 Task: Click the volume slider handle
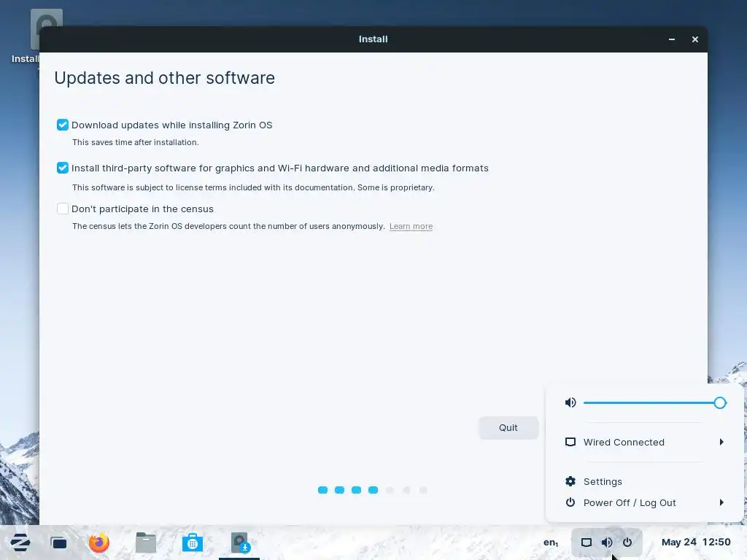[720, 402]
